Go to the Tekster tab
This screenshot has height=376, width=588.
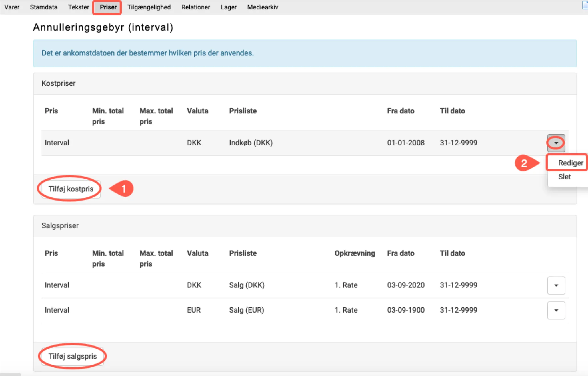(78, 7)
